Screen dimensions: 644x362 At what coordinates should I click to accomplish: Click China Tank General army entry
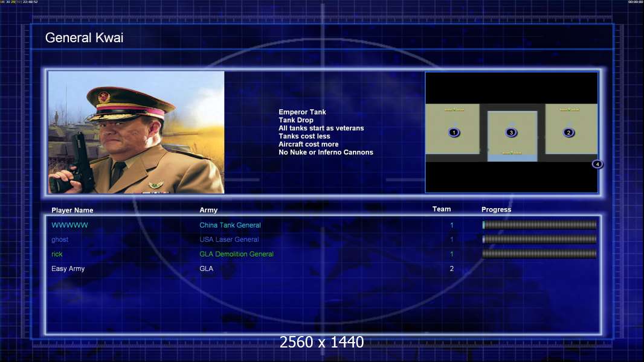click(x=230, y=225)
